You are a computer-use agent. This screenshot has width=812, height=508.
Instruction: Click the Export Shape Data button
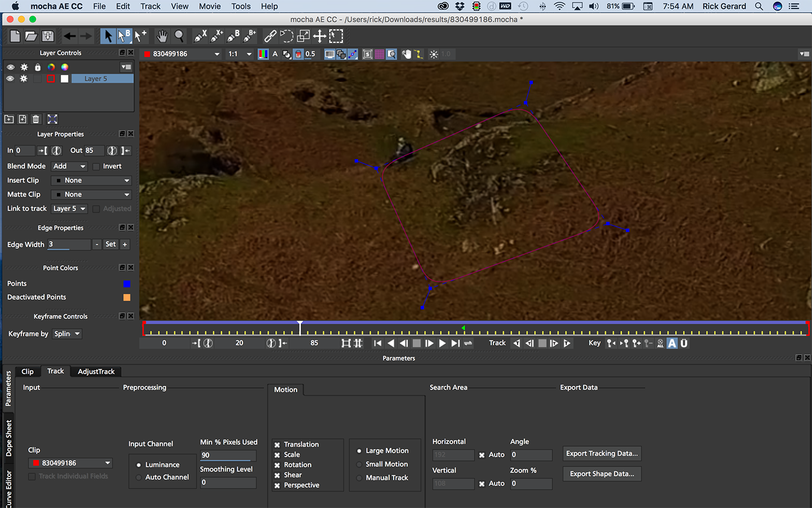602,474
